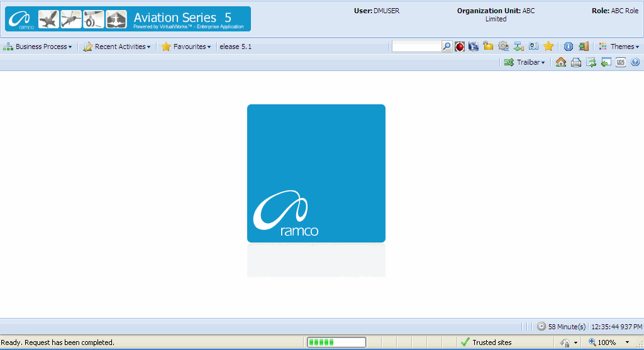Click the landing gear wheel thumbnail
The image size is (644, 350).
(94, 19)
